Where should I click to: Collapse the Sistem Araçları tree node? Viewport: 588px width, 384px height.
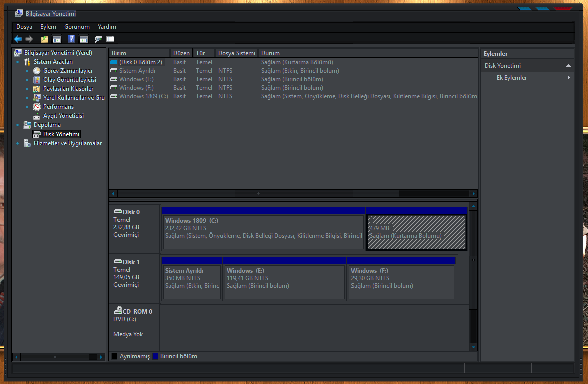(17, 62)
